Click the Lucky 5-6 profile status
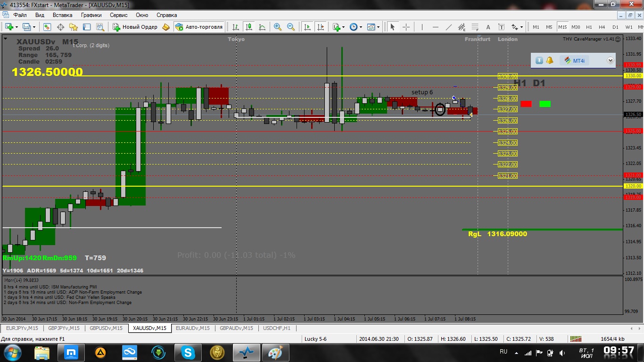The width and height of the screenshot is (644, 362). [x=316, y=339]
